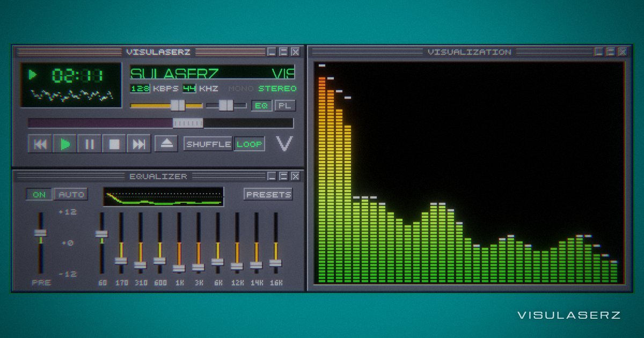
Task: Click the 60 Hz band slider
Action: 101,234
